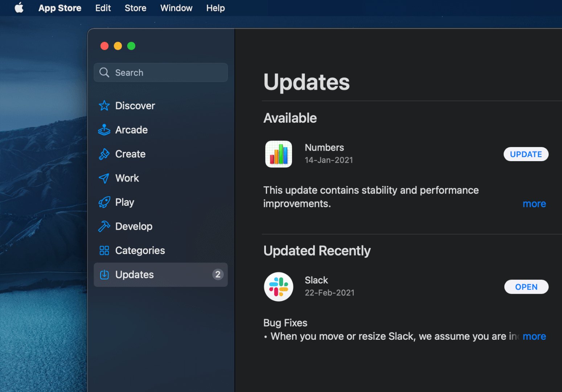562x392 pixels.
Task: Select the Play sidebar label
Action: point(124,202)
